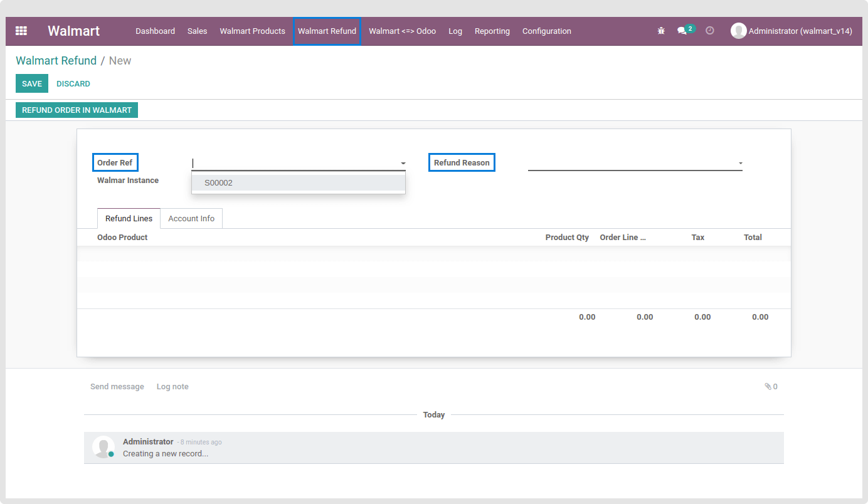Expand the Refund Reason dropdown arrow
The height and width of the screenshot is (504, 868).
pos(740,163)
